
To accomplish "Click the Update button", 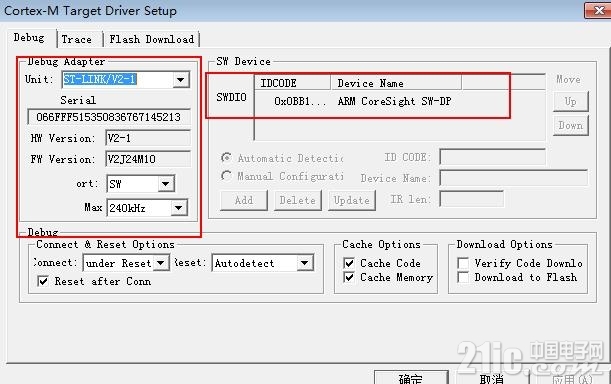I will 352,200.
